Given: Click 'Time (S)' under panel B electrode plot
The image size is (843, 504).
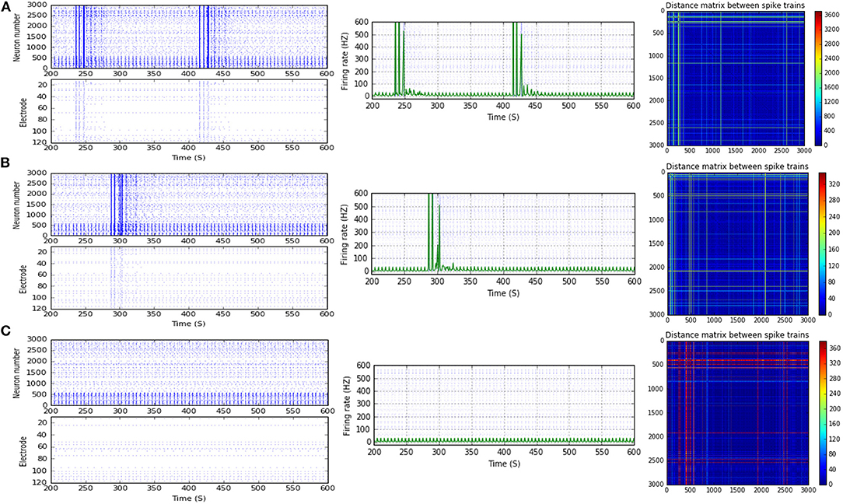Looking at the screenshot, I should pyautogui.click(x=189, y=324).
